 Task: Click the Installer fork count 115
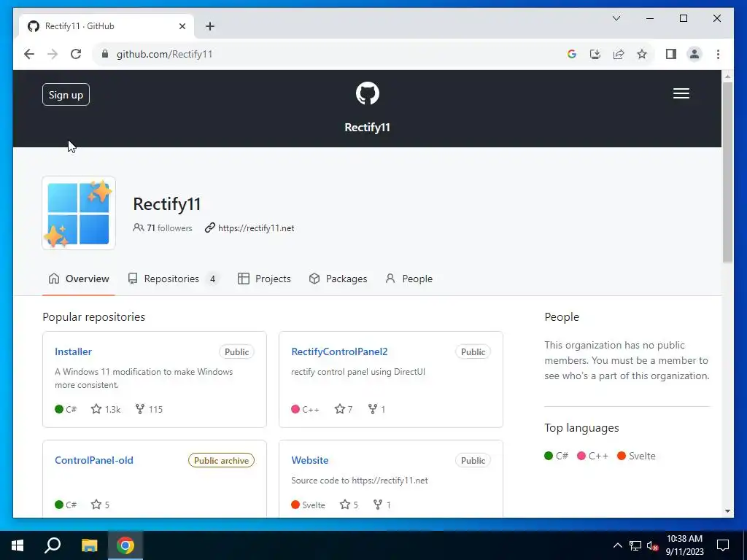click(149, 409)
